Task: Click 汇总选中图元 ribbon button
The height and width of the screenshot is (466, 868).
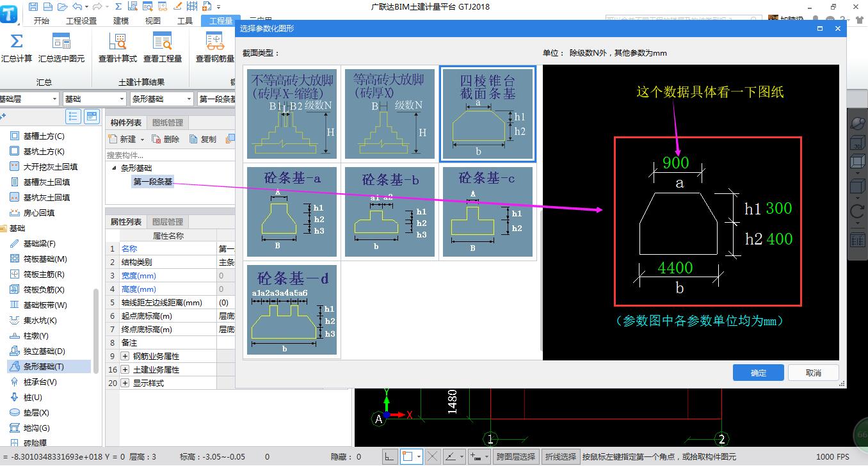Action: coord(61,49)
